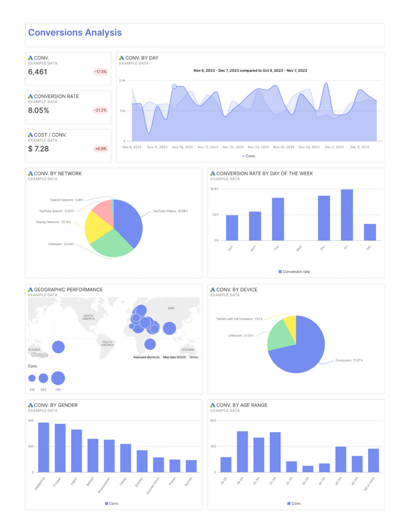The width and height of the screenshot is (410, 532).
Task: Click the Phenomenon bar in gender chart
Action: pyautogui.click(x=109, y=456)
